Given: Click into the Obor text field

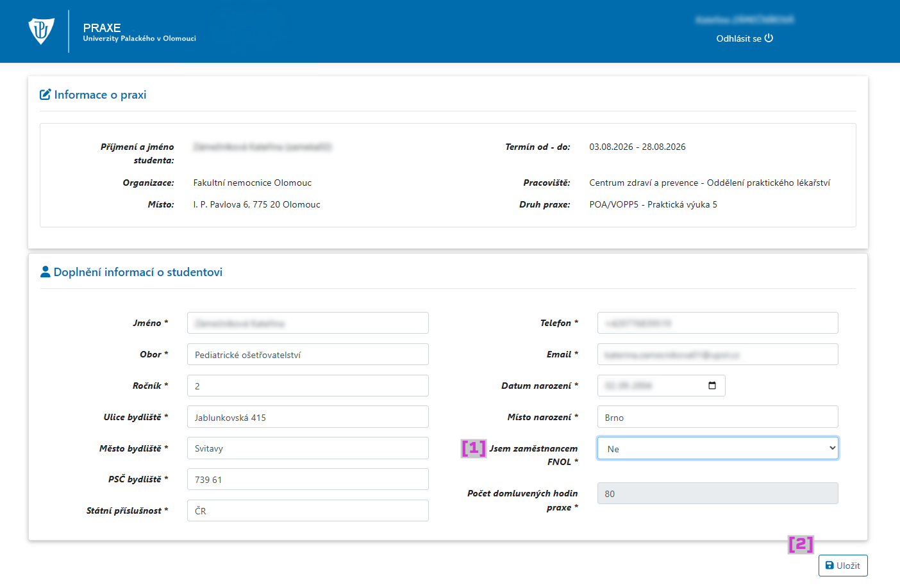Looking at the screenshot, I should [308, 355].
